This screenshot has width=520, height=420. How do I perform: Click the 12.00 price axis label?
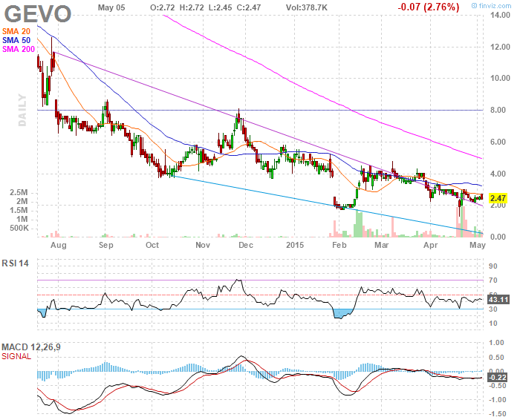pyautogui.click(x=500, y=47)
